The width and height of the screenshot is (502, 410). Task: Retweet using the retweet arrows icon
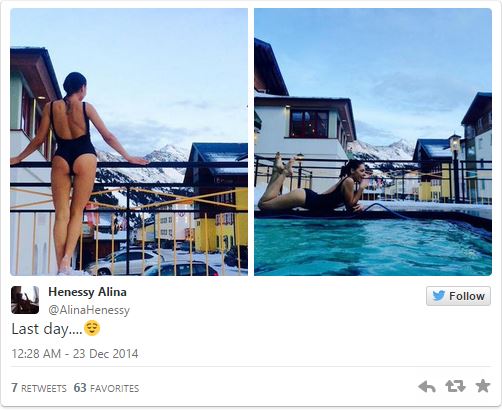point(455,386)
